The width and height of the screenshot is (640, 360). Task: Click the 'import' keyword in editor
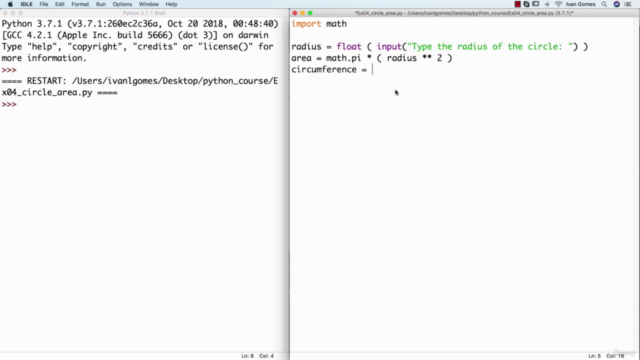[306, 24]
